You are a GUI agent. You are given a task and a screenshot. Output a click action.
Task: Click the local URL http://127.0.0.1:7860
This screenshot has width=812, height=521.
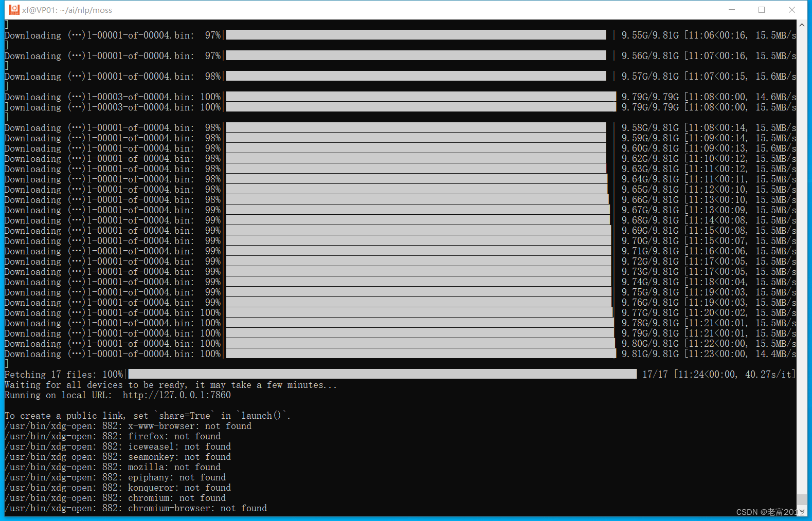(177, 395)
